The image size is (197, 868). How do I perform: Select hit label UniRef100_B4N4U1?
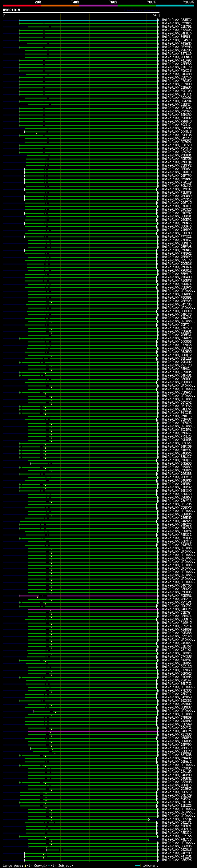pyautogui.click(x=176, y=375)
